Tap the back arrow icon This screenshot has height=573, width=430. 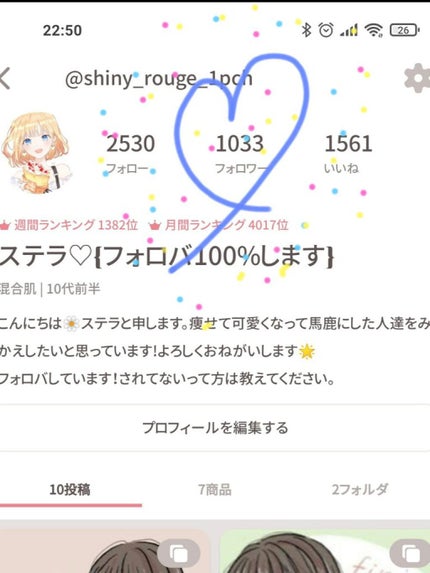pyautogui.click(x=5, y=78)
